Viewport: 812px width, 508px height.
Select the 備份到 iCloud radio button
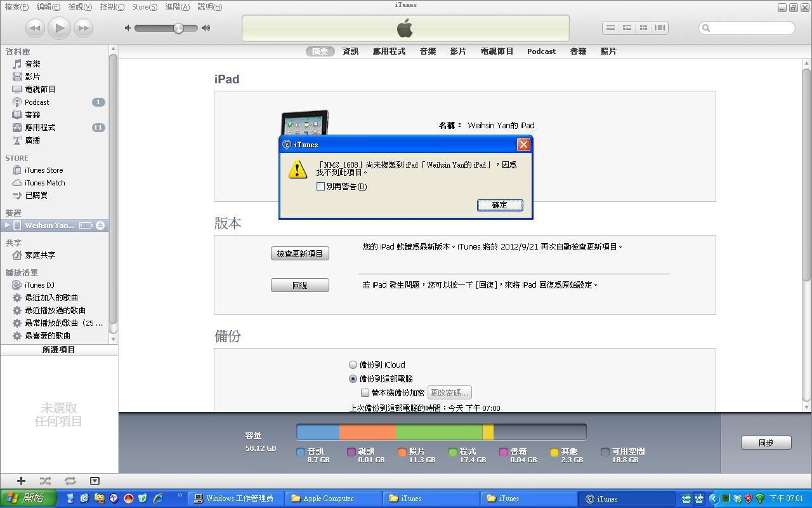pyautogui.click(x=353, y=365)
